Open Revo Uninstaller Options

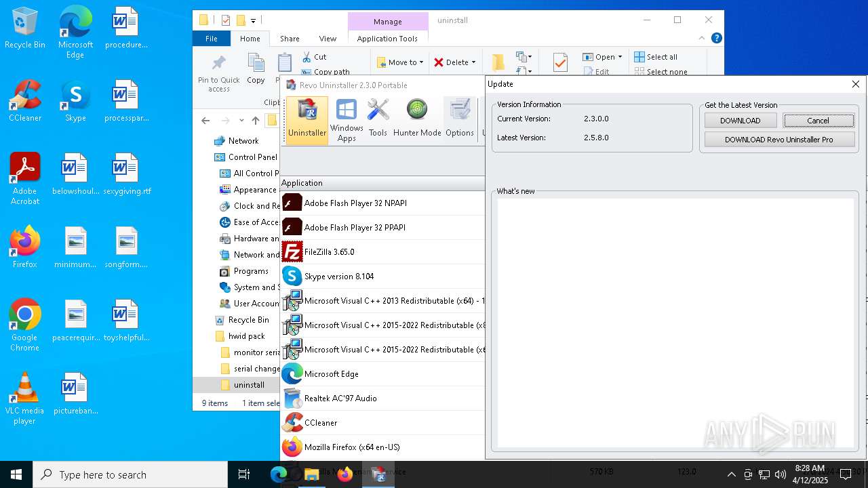(460, 119)
